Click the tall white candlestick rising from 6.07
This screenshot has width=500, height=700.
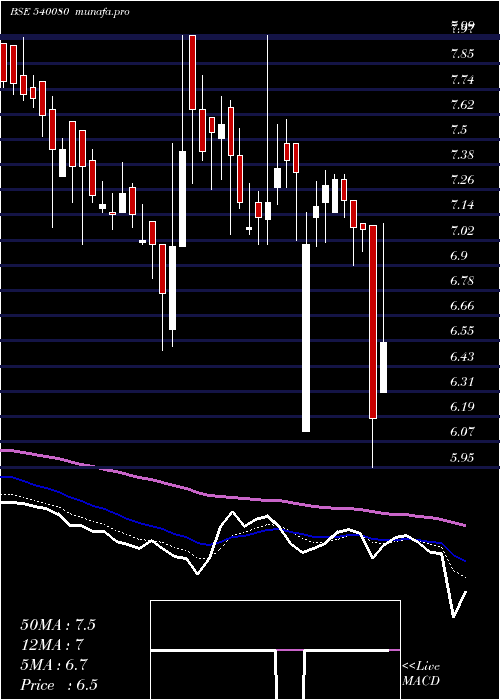(x=306, y=338)
